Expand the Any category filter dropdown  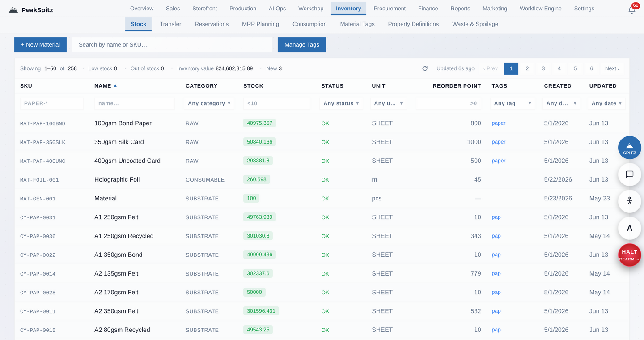click(x=209, y=103)
